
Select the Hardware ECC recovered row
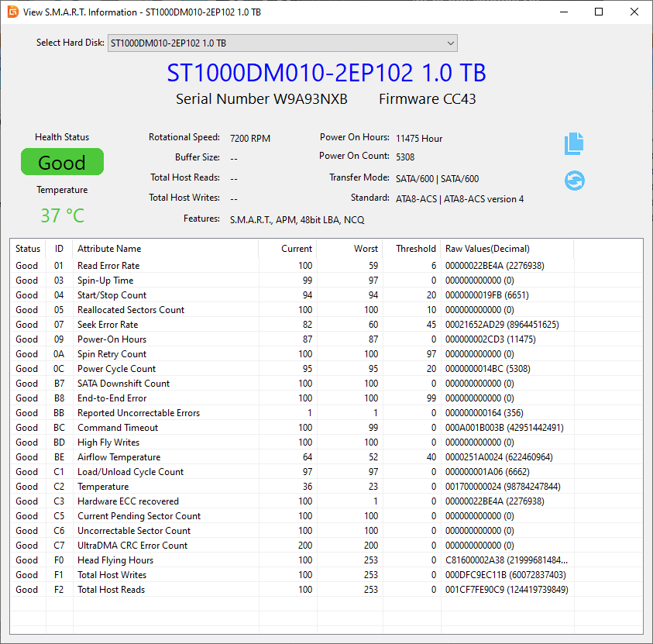click(327, 501)
